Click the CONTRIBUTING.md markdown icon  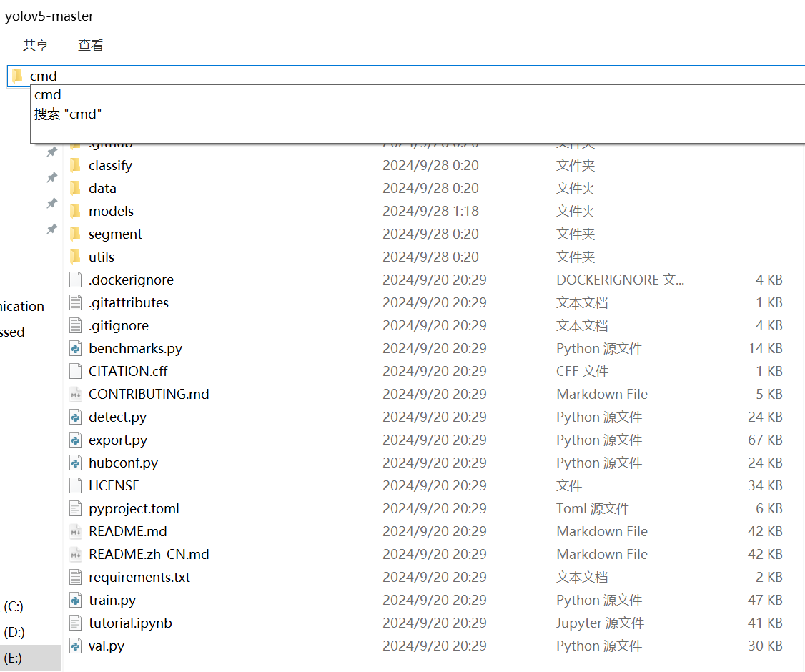[76, 395]
